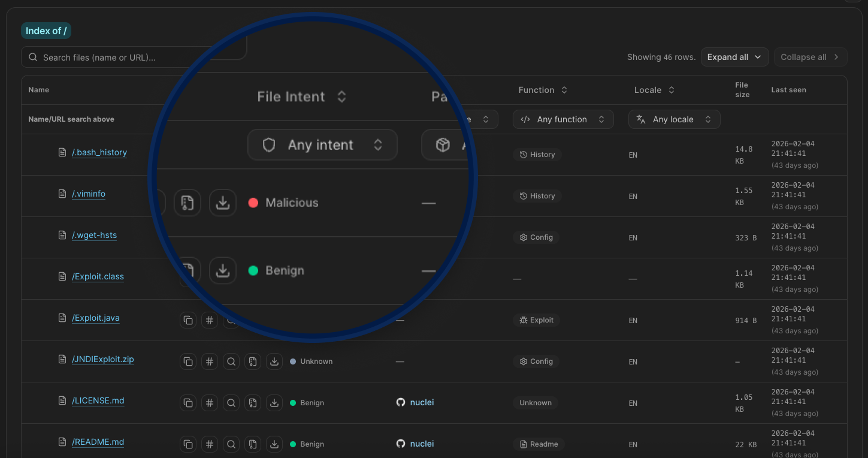Viewport: 868px width, 458px height.
Task: Open the magnified Any intent dropdown
Action: click(322, 145)
